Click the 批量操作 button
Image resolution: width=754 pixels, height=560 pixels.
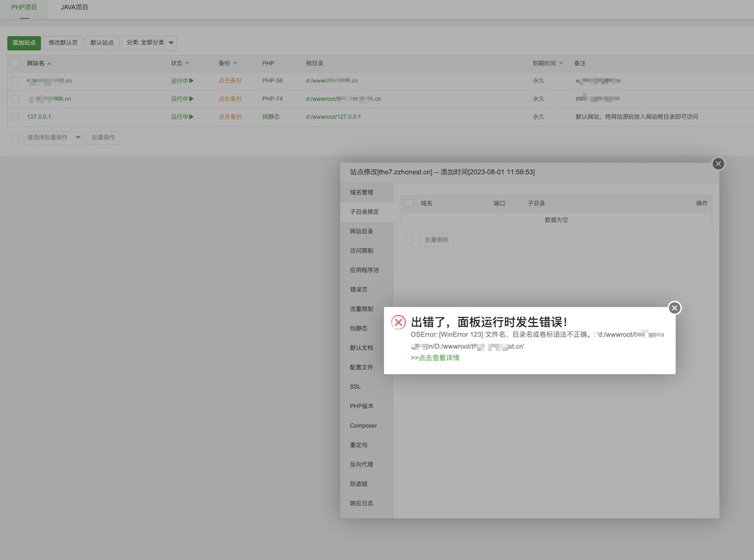[103, 137]
